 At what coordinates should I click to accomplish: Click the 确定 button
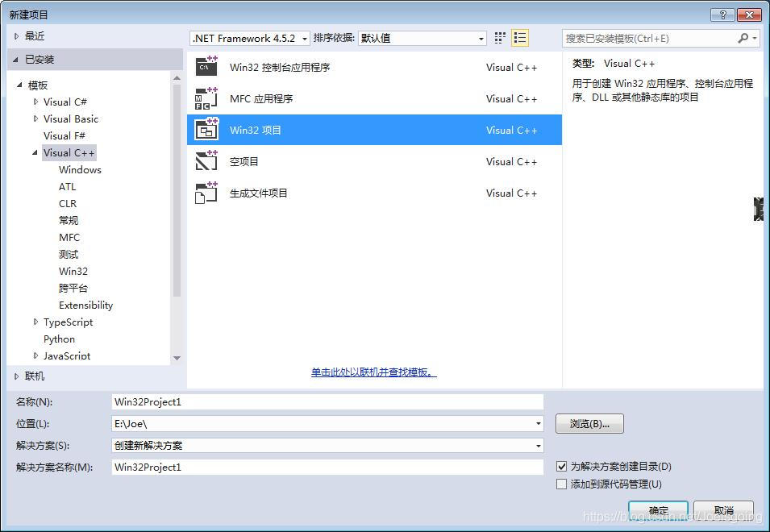[x=658, y=511]
